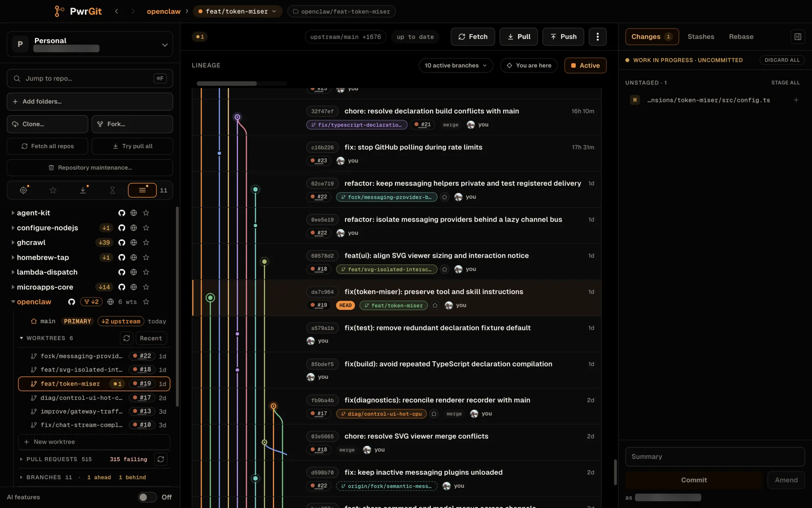The image size is (812, 508).
Task: Click DISCARD ALL button
Action: pos(782,60)
